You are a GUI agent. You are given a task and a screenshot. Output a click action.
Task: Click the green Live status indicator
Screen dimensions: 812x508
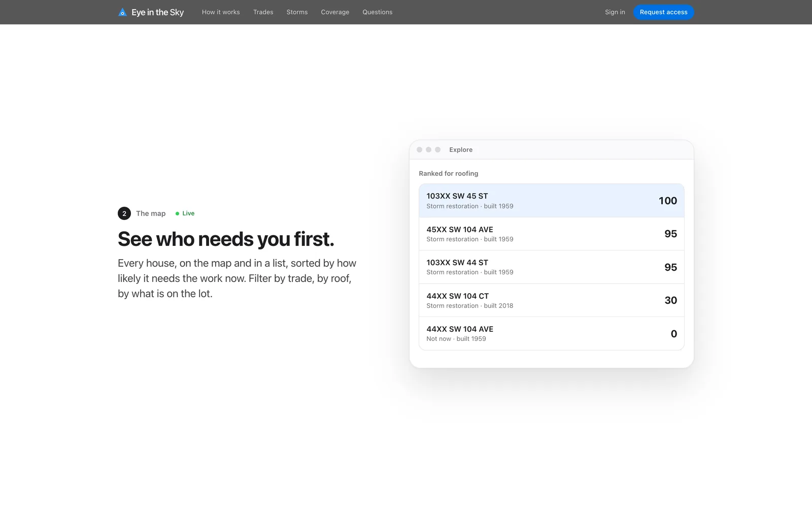click(x=185, y=213)
